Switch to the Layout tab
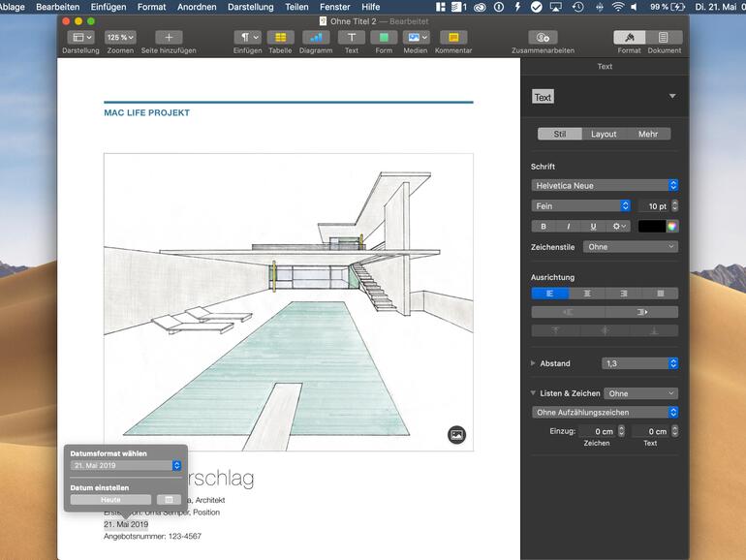The width and height of the screenshot is (746, 560). pyautogui.click(x=604, y=134)
